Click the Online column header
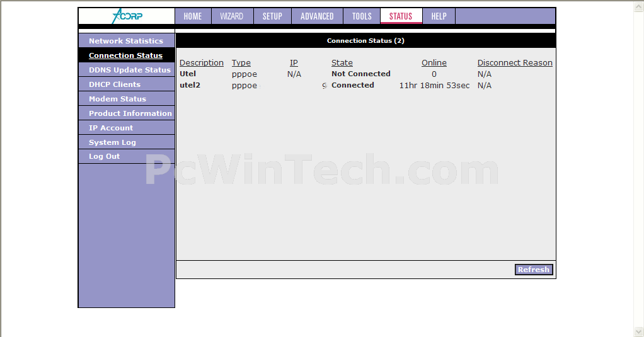Viewport: 644px width, 337px height. click(x=434, y=63)
